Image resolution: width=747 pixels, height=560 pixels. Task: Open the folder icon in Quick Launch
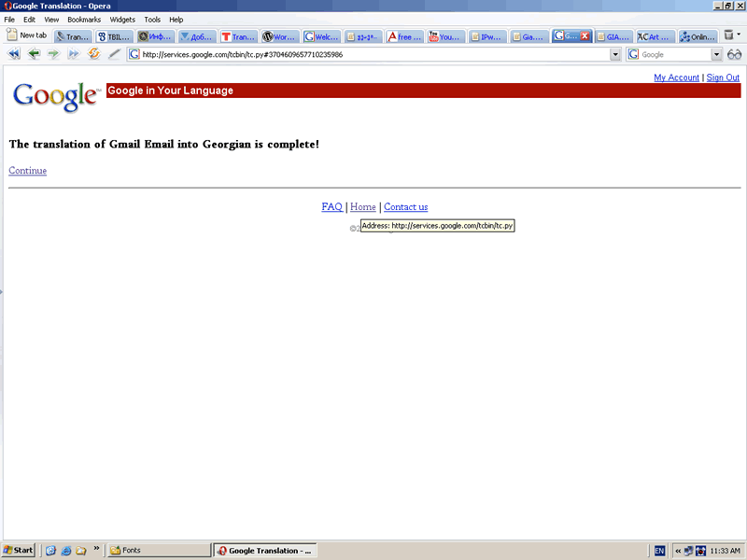coord(81,551)
